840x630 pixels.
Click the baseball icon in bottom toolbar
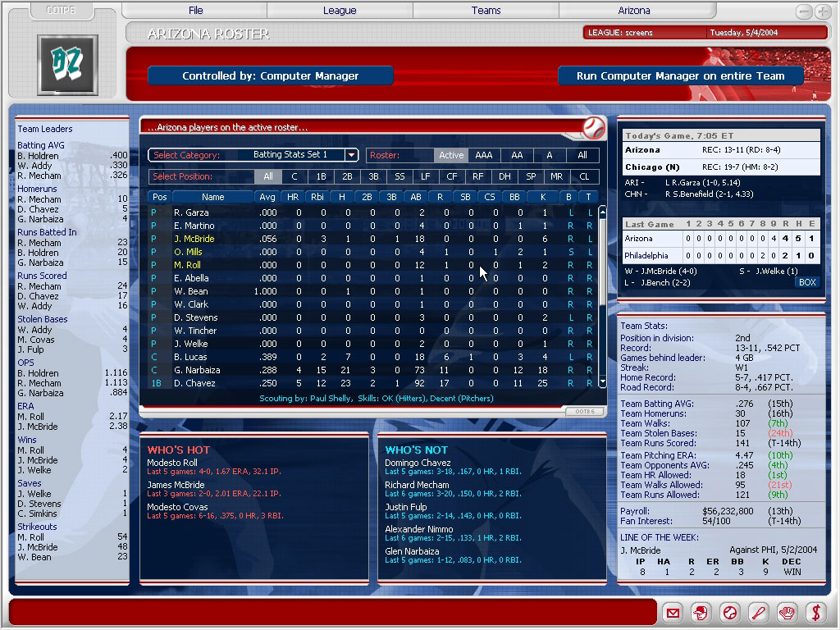[x=729, y=612]
